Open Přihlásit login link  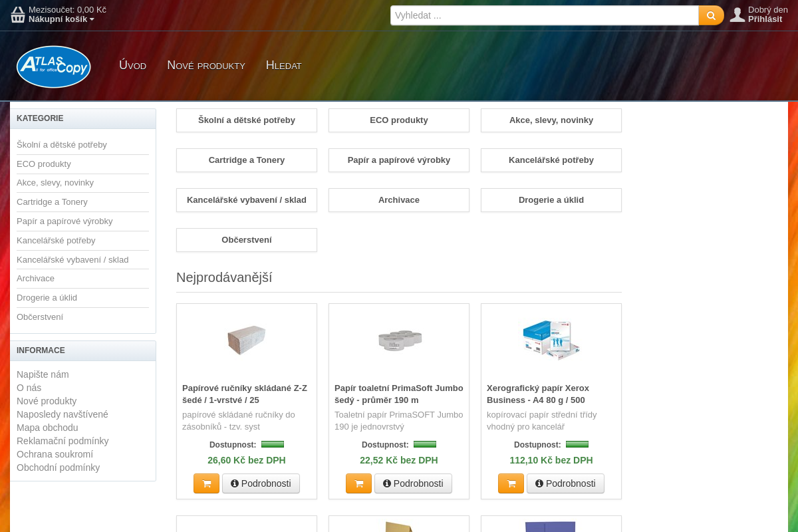(765, 19)
